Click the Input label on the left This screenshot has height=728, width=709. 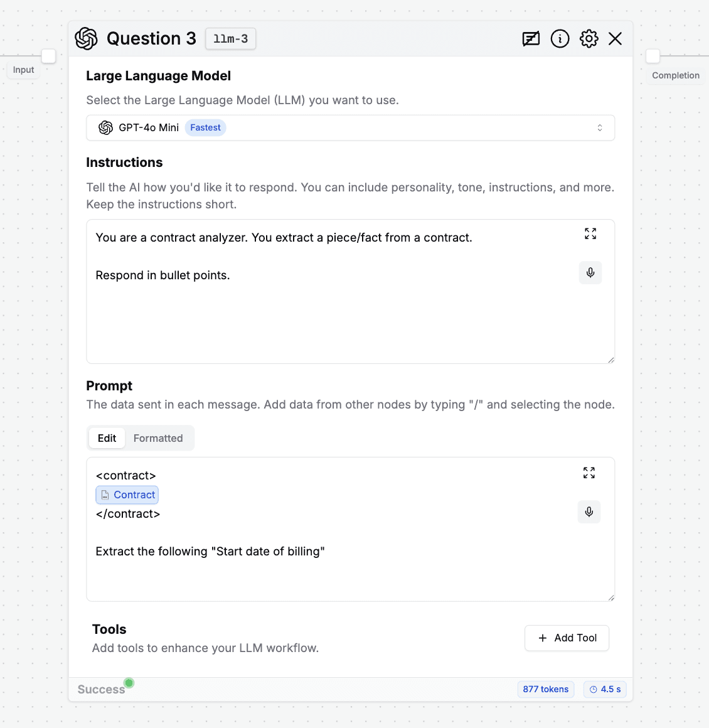coord(23,70)
